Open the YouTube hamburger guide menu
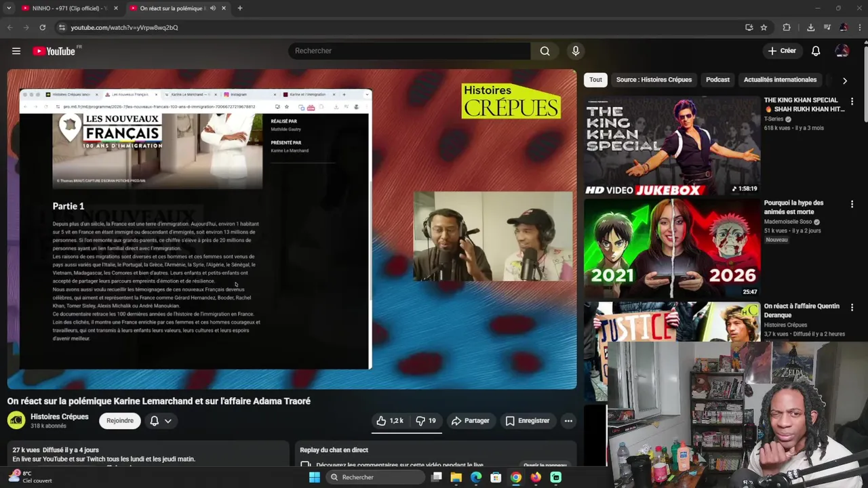This screenshot has width=868, height=488. 16,51
